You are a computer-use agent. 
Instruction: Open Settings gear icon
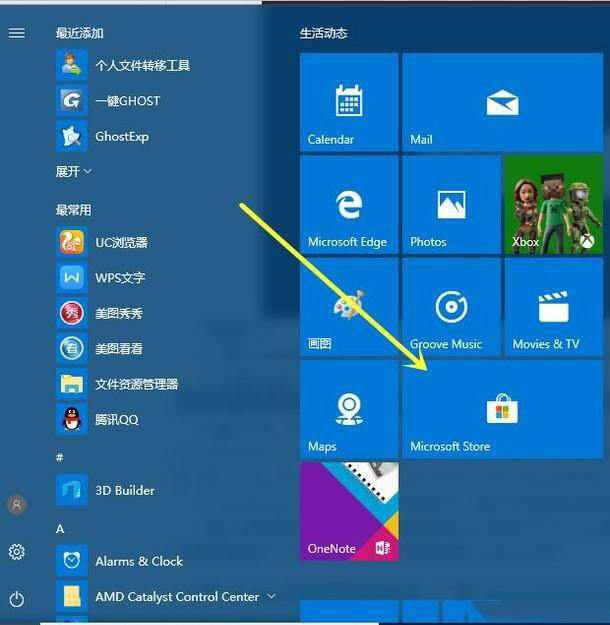(17, 552)
